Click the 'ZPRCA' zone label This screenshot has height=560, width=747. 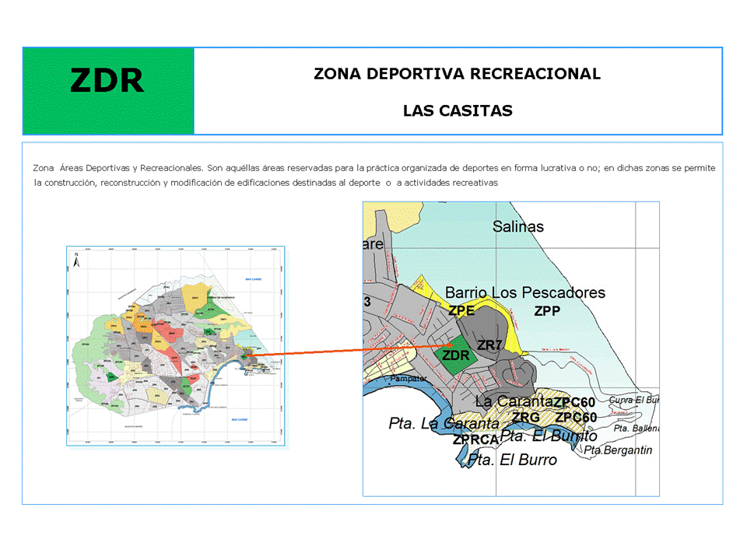(x=475, y=439)
